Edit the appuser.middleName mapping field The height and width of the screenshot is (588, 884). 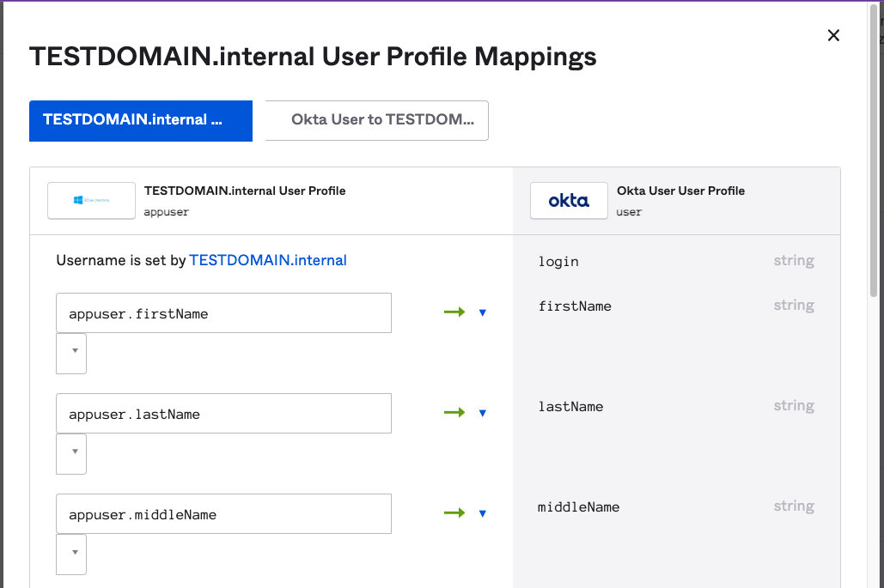click(224, 513)
